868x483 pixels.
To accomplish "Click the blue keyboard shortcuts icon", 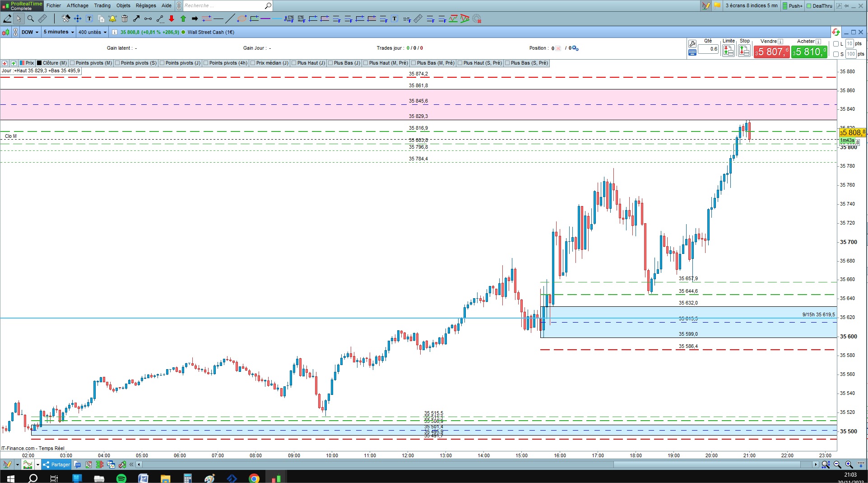I will coord(692,53).
